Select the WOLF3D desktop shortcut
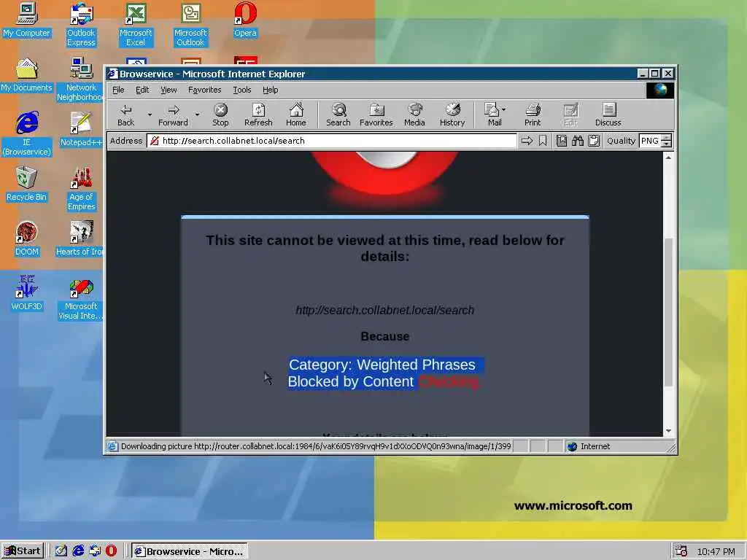This screenshot has height=560, width=747. click(26, 293)
